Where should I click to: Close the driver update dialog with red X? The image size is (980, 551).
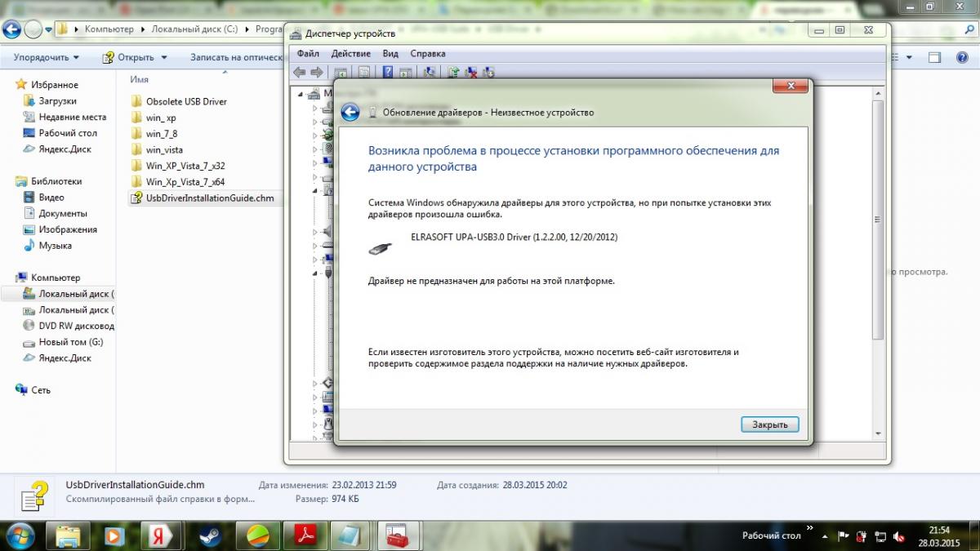click(791, 86)
